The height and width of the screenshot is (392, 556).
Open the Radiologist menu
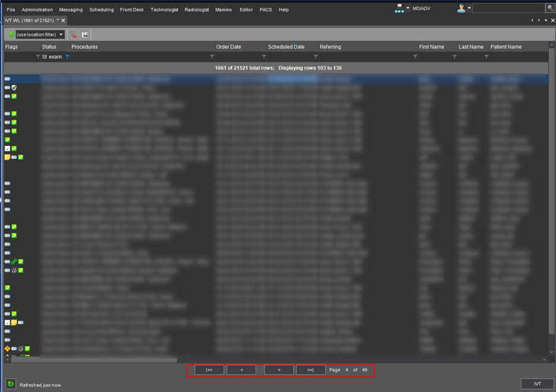click(197, 10)
